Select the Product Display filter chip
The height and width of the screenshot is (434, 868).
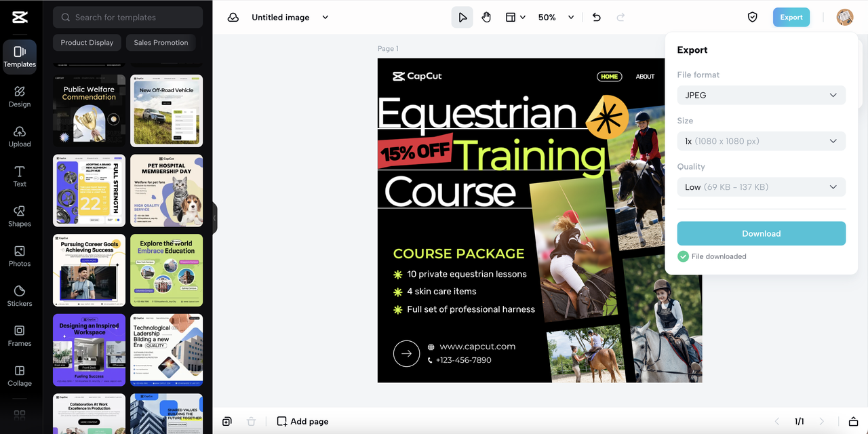tap(87, 43)
